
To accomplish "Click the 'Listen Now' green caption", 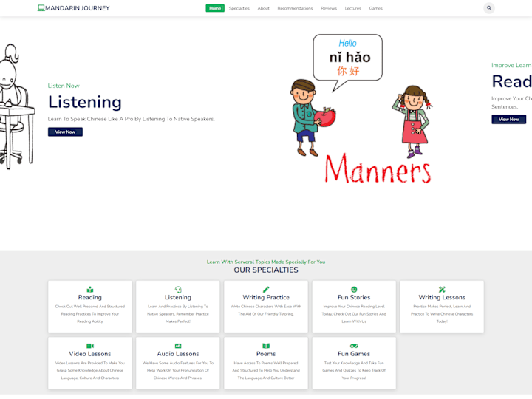I will [64, 86].
